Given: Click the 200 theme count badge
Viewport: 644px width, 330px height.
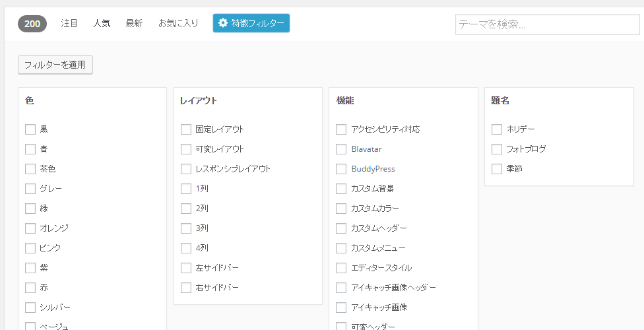Looking at the screenshot, I should pyautogui.click(x=32, y=24).
